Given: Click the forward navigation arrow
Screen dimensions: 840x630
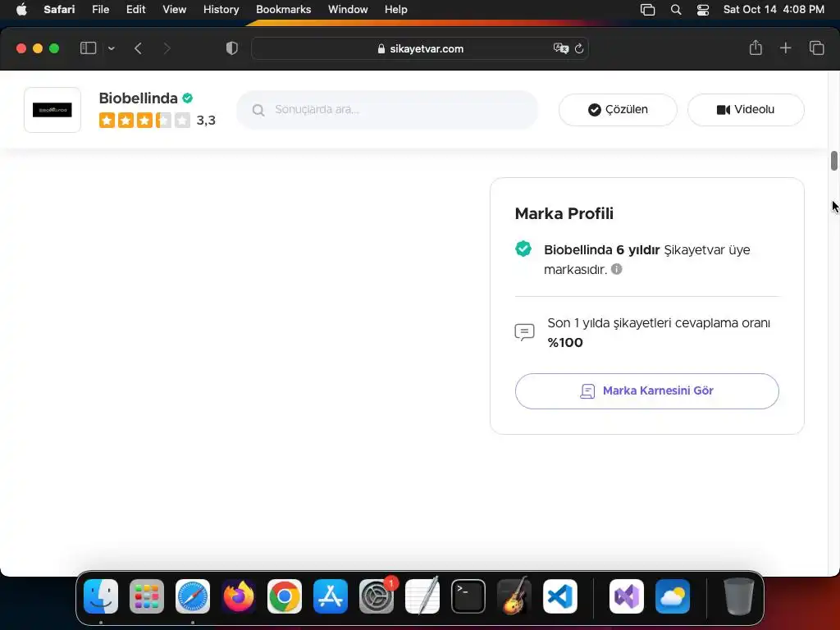Looking at the screenshot, I should (x=167, y=48).
